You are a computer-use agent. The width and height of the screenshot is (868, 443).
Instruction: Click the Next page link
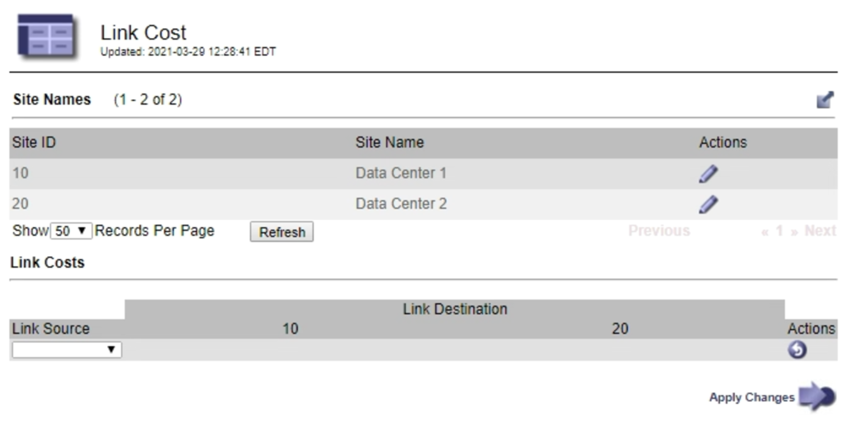820,231
